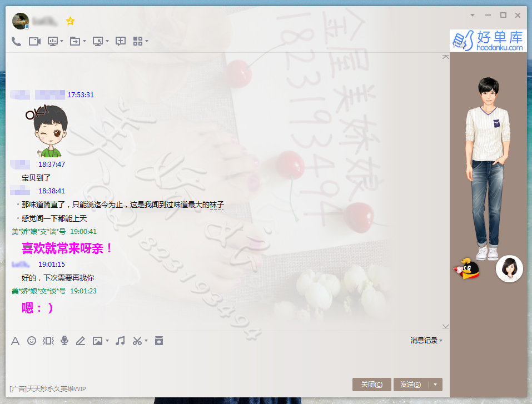Open the 天天秒永久英雄VIP ad link

click(48, 389)
